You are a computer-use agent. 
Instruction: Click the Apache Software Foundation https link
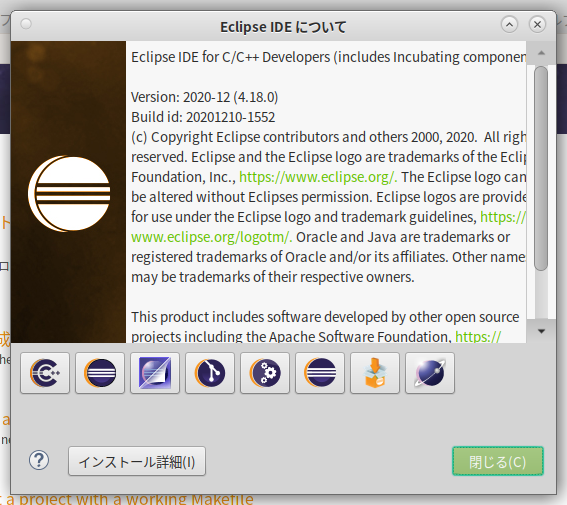478,337
